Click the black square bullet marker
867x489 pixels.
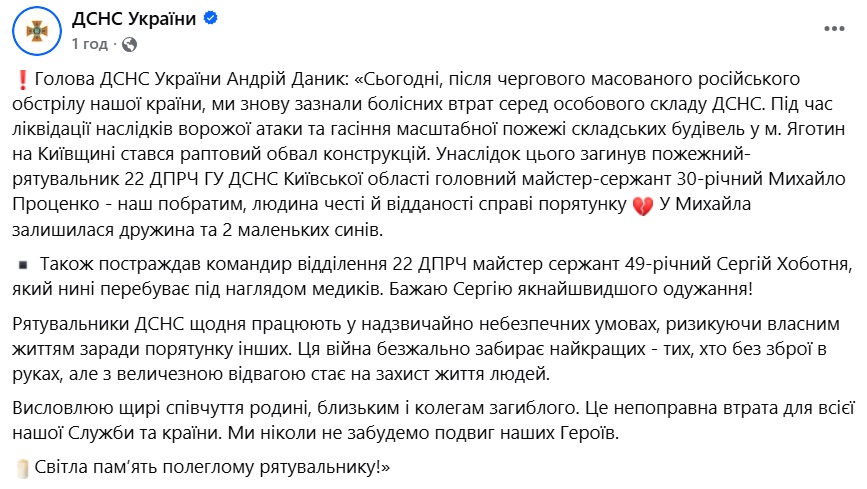[x=23, y=264]
